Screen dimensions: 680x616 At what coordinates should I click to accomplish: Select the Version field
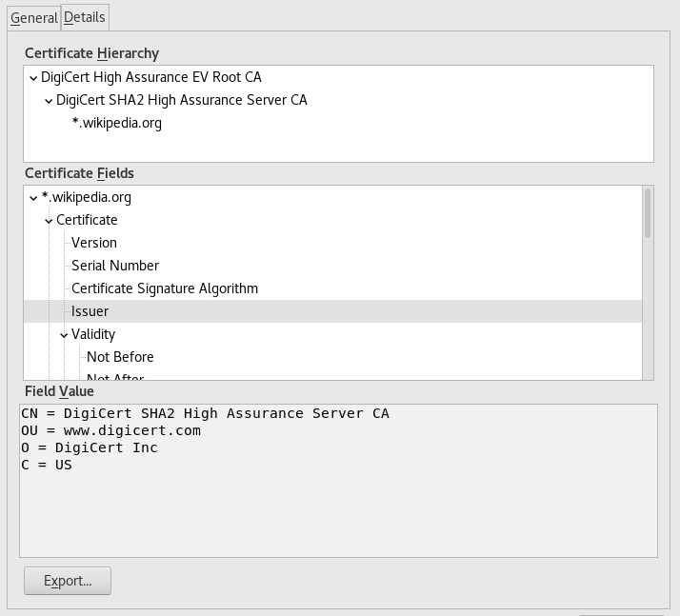pos(94,243)
